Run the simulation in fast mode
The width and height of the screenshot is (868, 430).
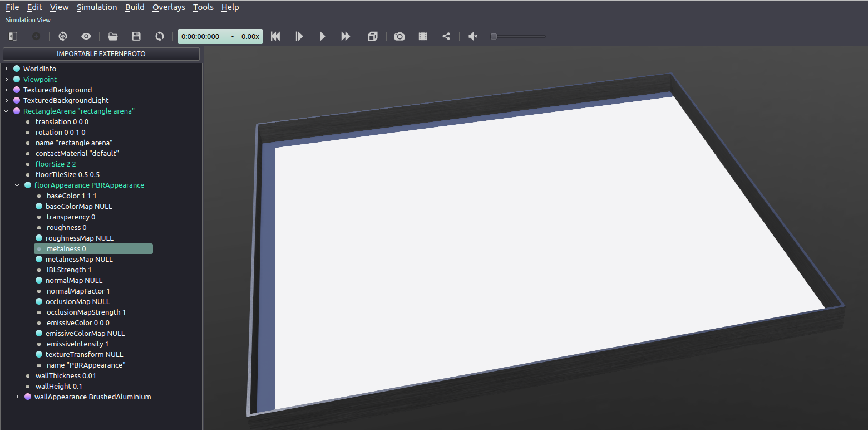[346, 36]
